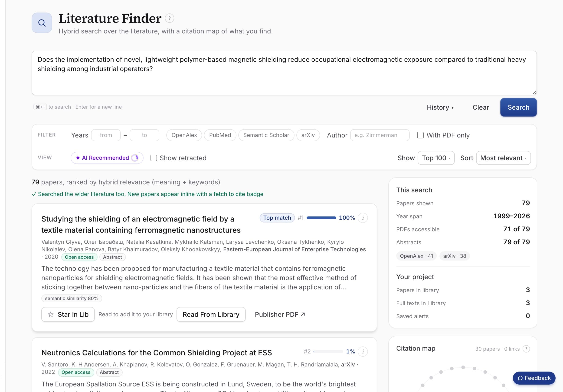Click the Clear button
Viewport: 563px width, 392px height.
coord(481,107)
